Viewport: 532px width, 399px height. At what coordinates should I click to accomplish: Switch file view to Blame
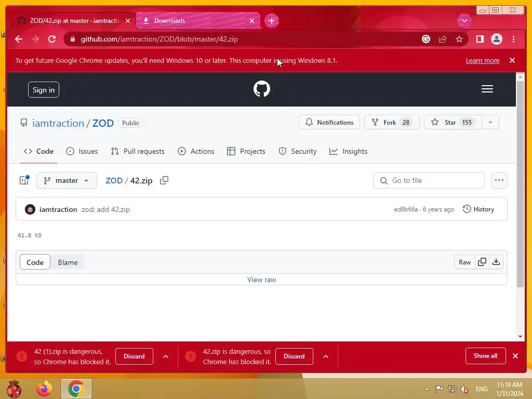68,262
